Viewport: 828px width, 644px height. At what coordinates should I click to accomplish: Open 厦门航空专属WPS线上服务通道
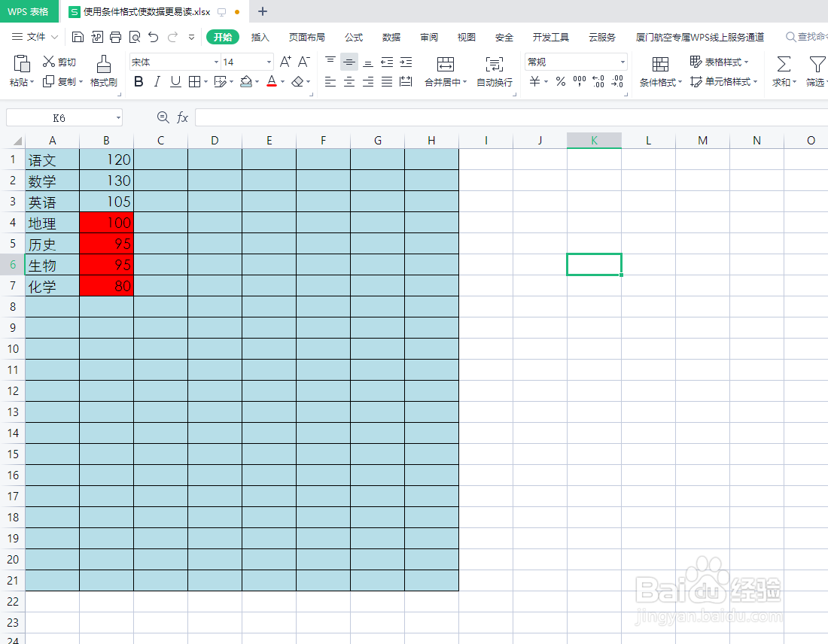pos(700,37)
